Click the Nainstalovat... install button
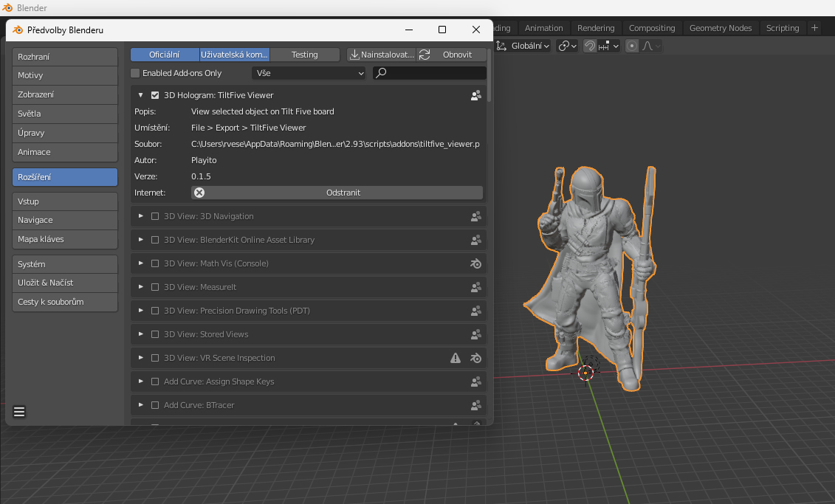Screen dimensions: 835x504 [381, 55]
